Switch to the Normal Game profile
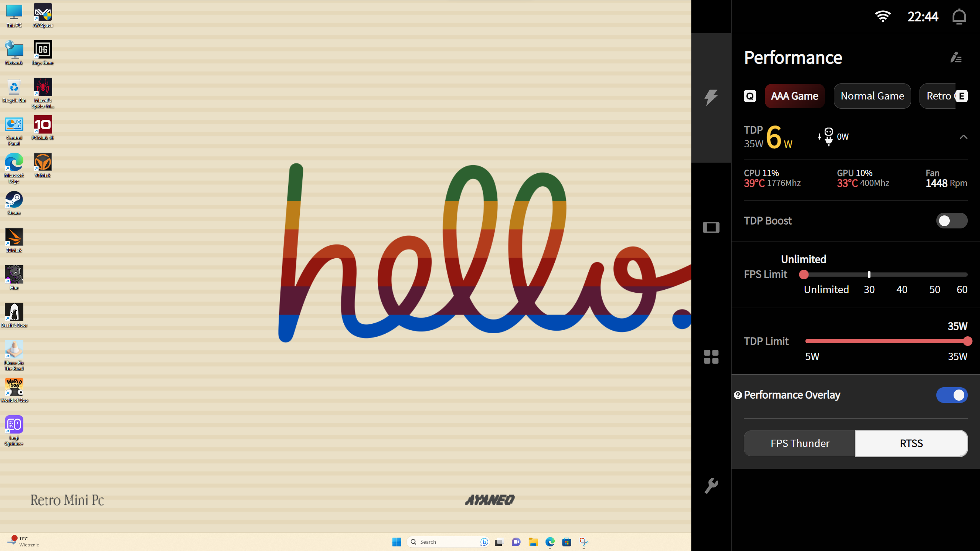This screenshot has height=551, width=980. [x=872, y=96]
